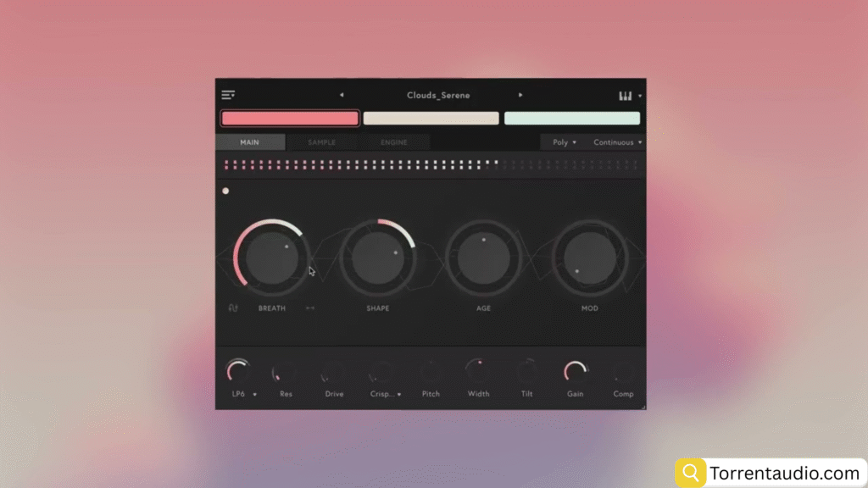Go to the next preset with the right arrow
Screen dimensions: 868x488
520,96
